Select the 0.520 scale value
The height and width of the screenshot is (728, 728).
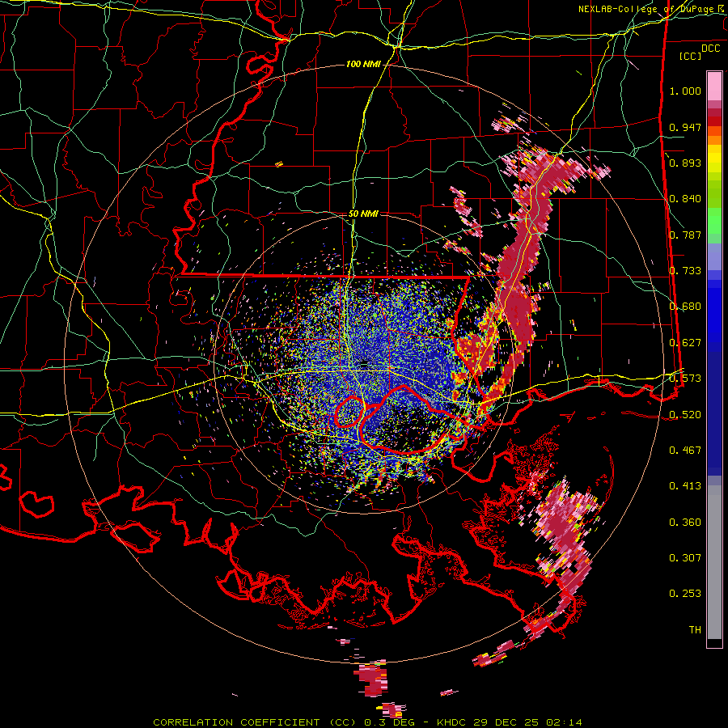(x=685, y=415)
